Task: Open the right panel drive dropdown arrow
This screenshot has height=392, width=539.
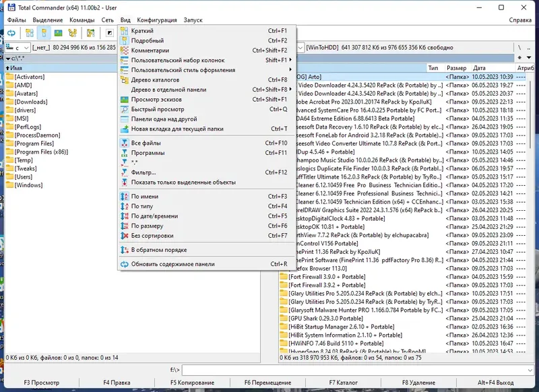Action: coord(300,47)
